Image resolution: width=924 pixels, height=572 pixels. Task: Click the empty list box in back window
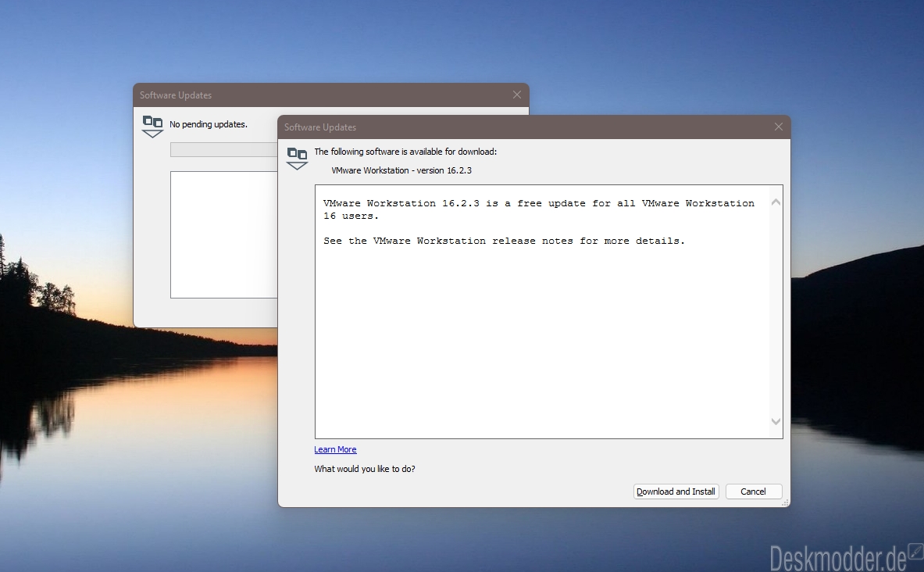[x=224, y=234]
